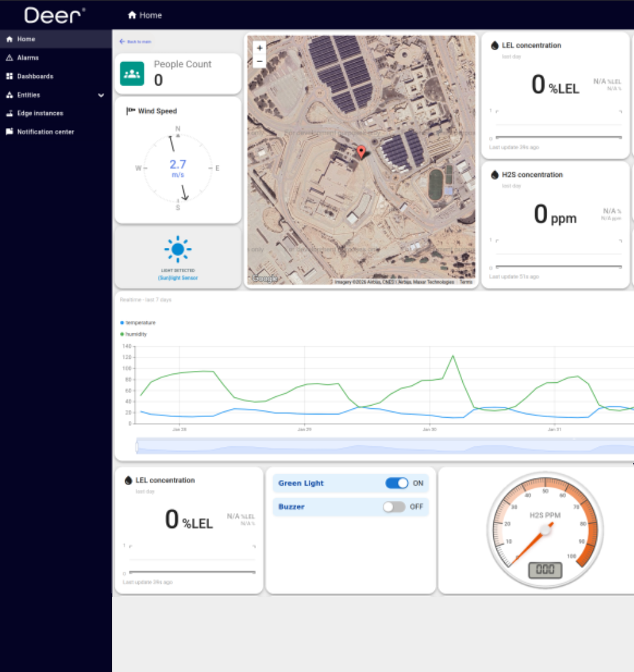Click the H2S concentration title
634x672 pixels.
tap(532, 175)
